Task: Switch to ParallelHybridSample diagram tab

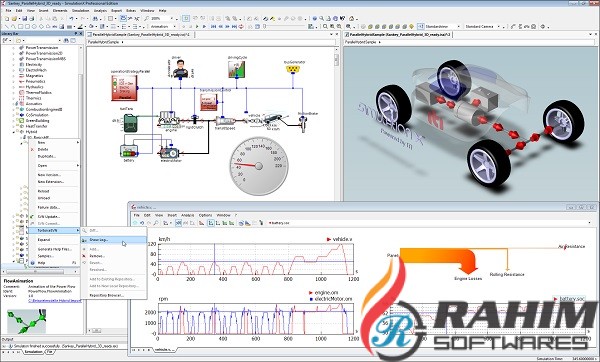Action: click(x=141, y=34)
